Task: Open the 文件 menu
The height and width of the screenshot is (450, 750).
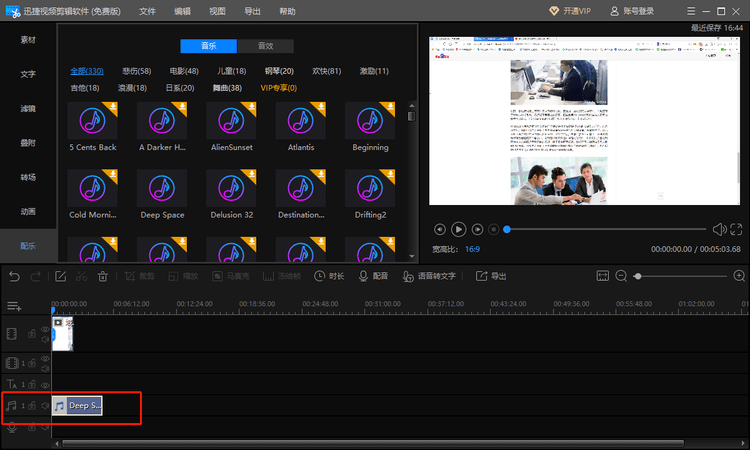Action: click(148, 11)
